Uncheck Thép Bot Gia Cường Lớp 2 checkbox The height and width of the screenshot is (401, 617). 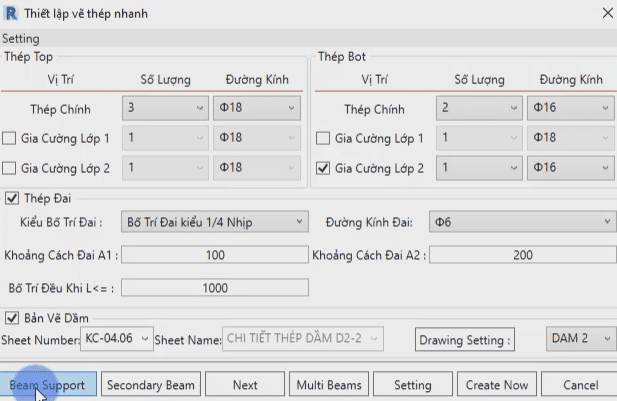(323, 168)
